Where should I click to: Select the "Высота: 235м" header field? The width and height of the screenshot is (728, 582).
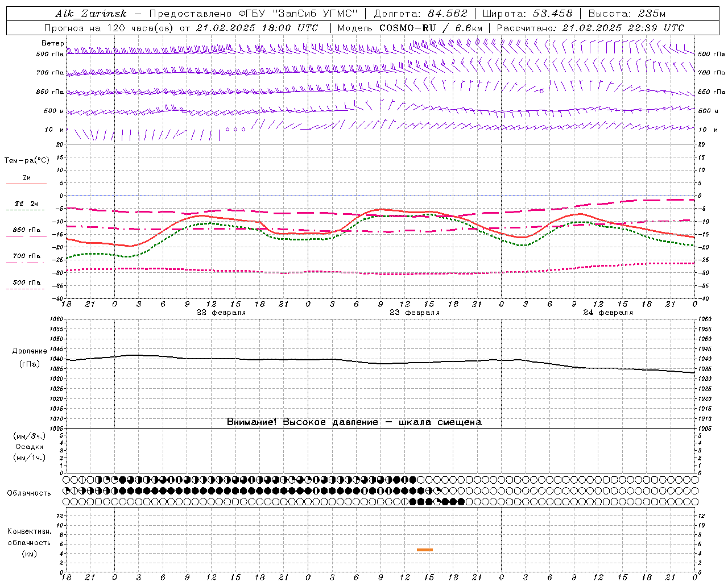click(627, 14)
